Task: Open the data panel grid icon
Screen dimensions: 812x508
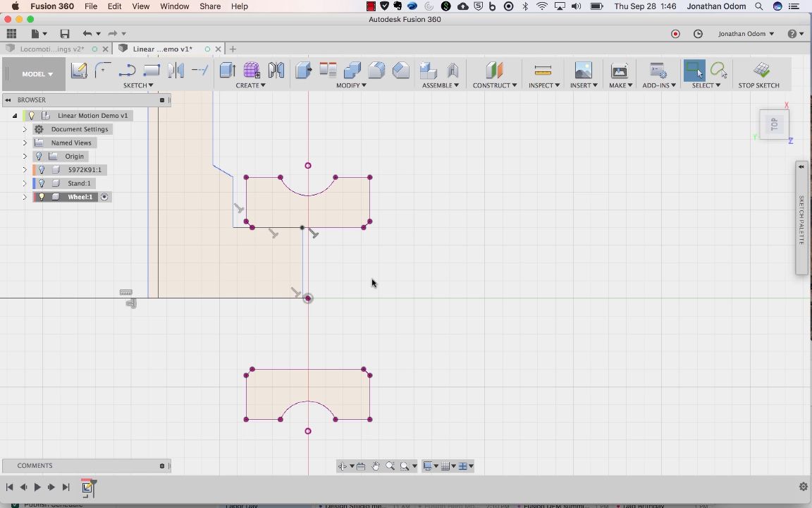Action: click(11, 34)
